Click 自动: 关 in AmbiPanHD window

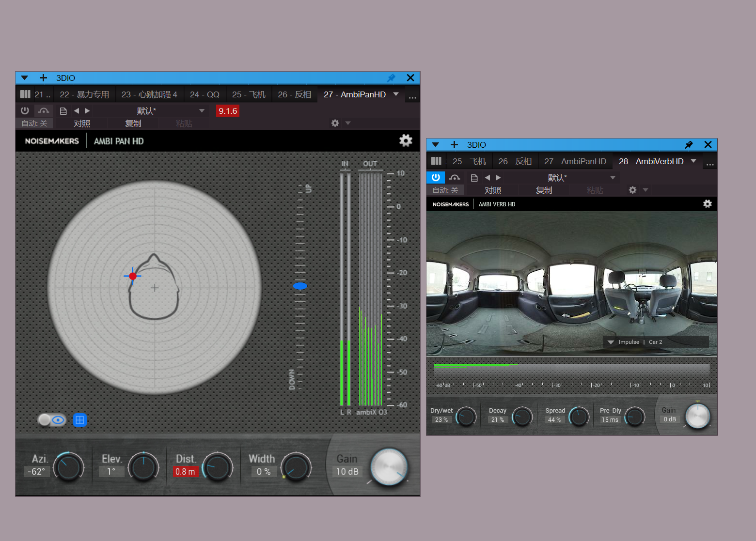pyautogui.click(x=34, y=124)
